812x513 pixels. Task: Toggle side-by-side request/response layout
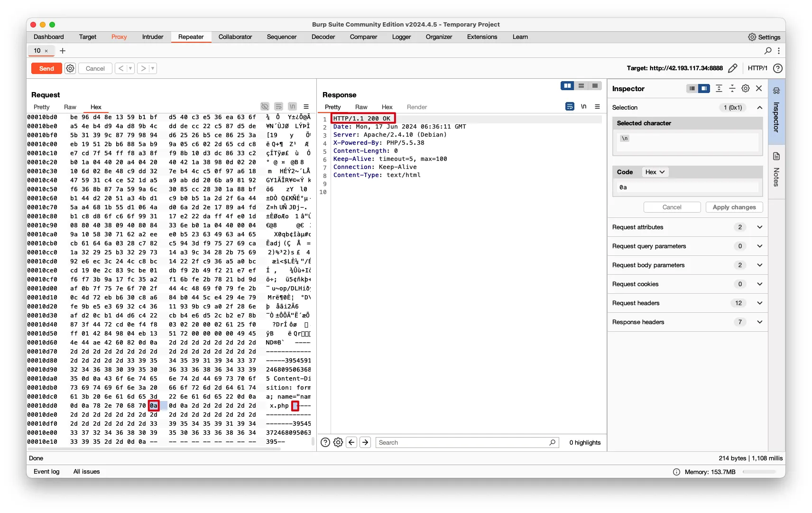(x=567, y=86)
